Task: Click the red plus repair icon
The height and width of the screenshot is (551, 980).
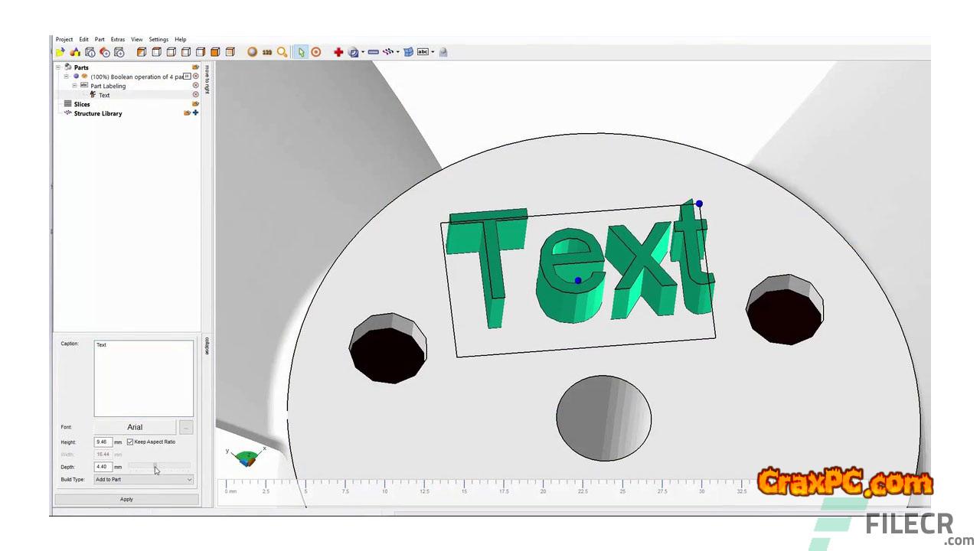Action: [338, 52]
